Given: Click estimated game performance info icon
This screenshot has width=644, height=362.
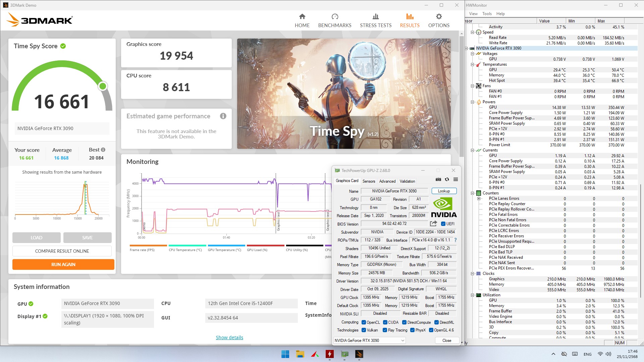Looking at the screenshot, I should pos(223,116).
